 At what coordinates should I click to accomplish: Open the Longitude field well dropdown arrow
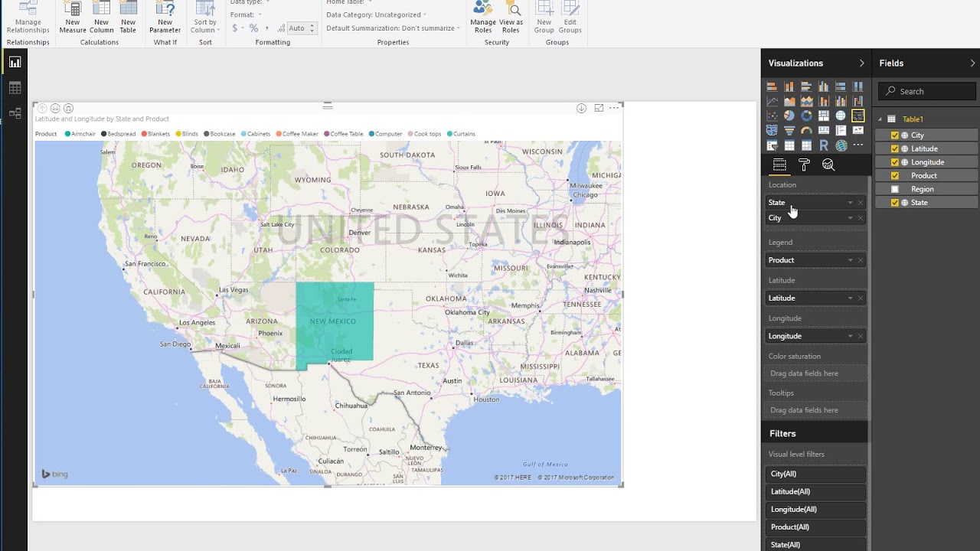pyautogui.click(x=850, y=336)
